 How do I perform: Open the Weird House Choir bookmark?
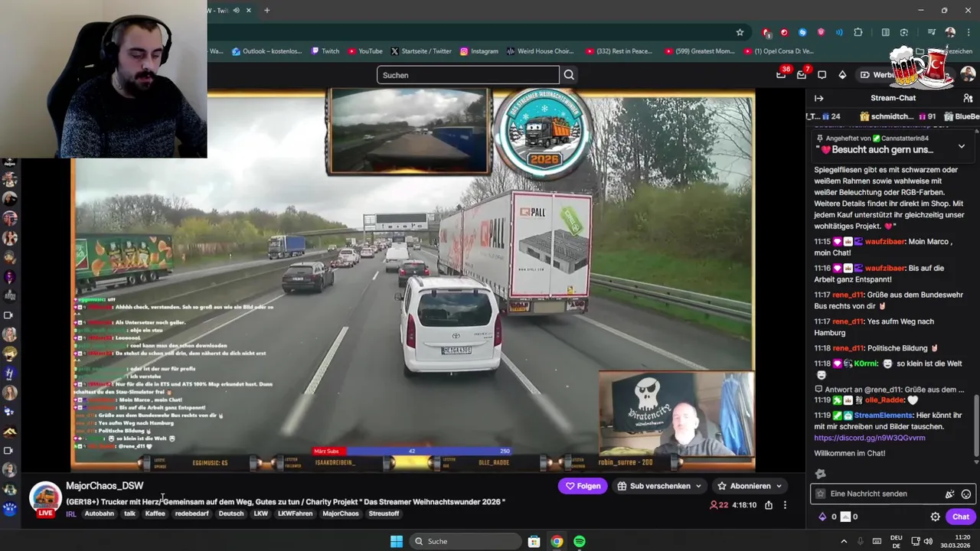[540, 51]
